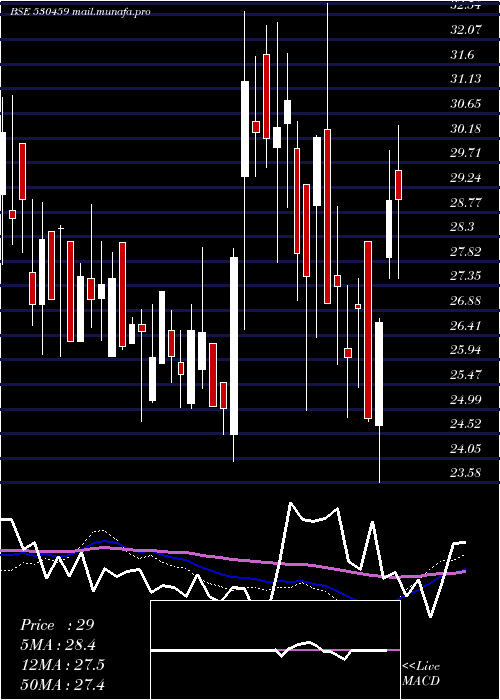Select the 31.6 price axis label
Image resolution: width=500 pixels, height=700 pixels.
pos(462,55)
